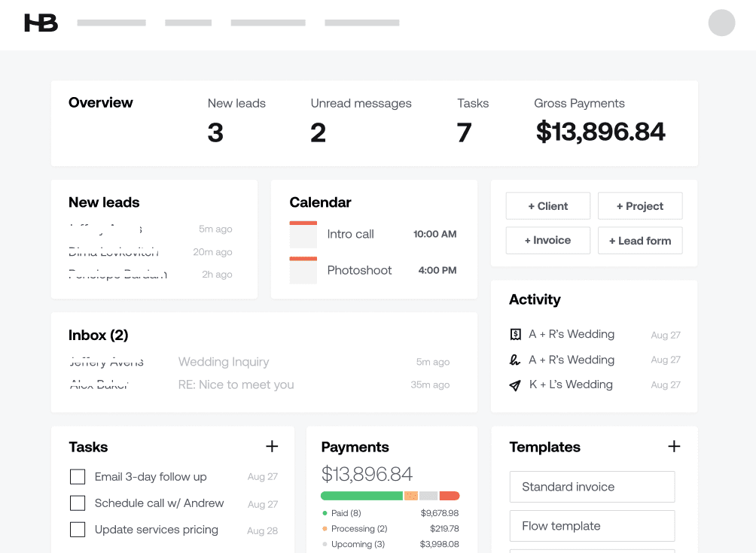
Task: Click gray Upcoming segment of payments bar
Action: (x=428, y=496)
